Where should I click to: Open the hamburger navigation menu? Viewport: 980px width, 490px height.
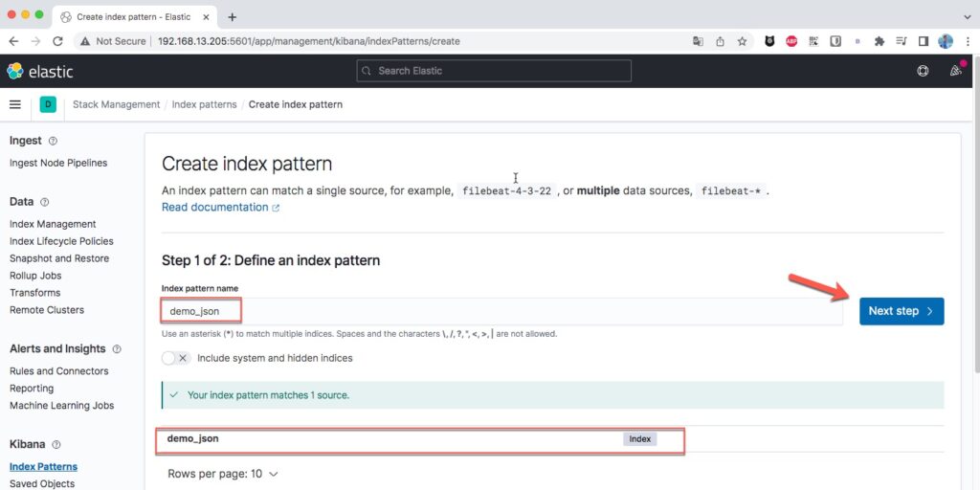(15, 104)
